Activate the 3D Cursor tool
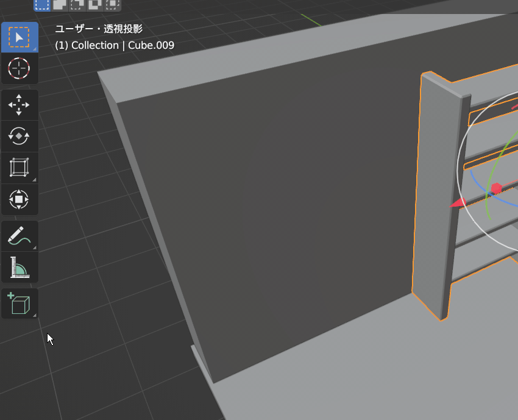 pyautogui.click(x=19, y=68)
